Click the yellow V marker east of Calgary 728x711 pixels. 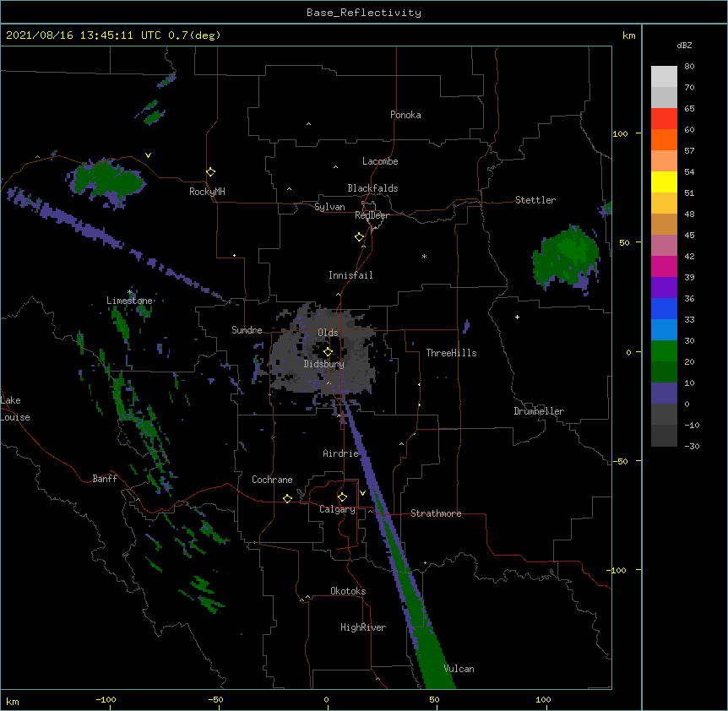(x=362, y=493)
